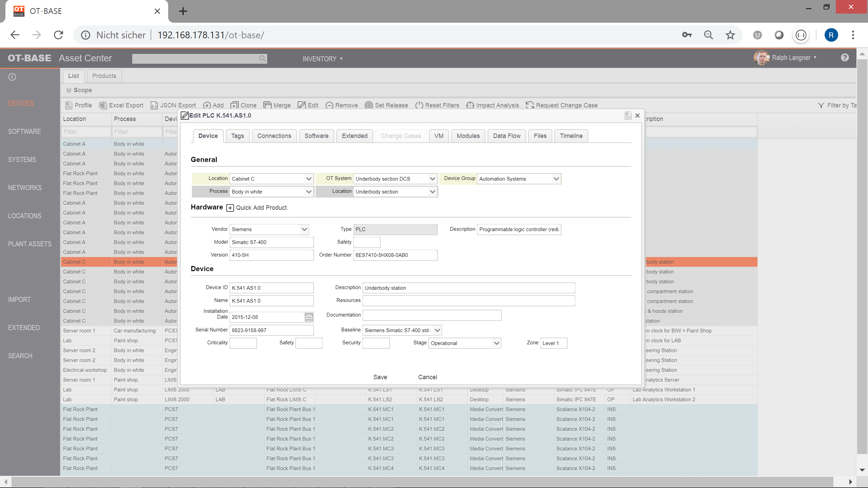Merge devices using Merge icon
Image resolution: width=868 pixels, height=488 pixels.
[268, 105]
